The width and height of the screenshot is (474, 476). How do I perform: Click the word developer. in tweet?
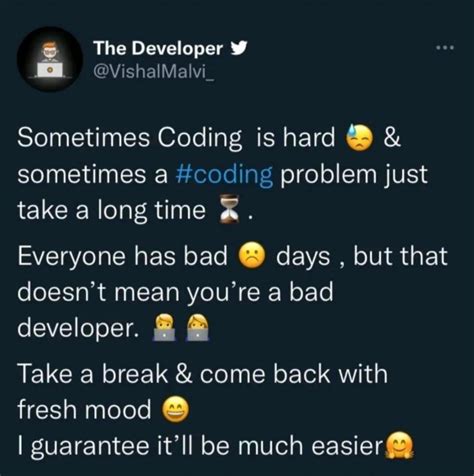[x=78, y=329]
